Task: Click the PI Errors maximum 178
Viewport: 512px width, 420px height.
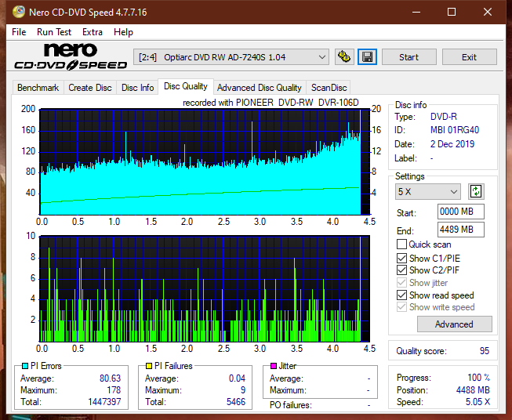Action: (x=114, y=390)
